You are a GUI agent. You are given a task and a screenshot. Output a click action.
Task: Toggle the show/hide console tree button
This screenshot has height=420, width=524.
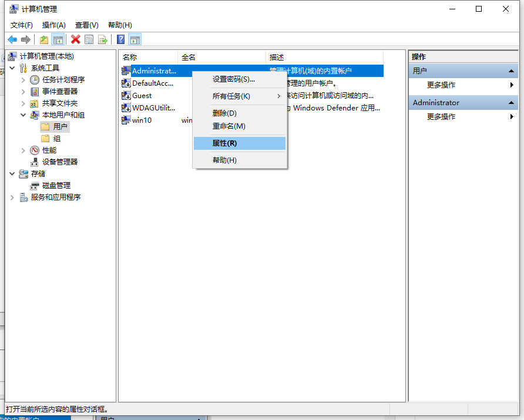(x=58, y=39)
